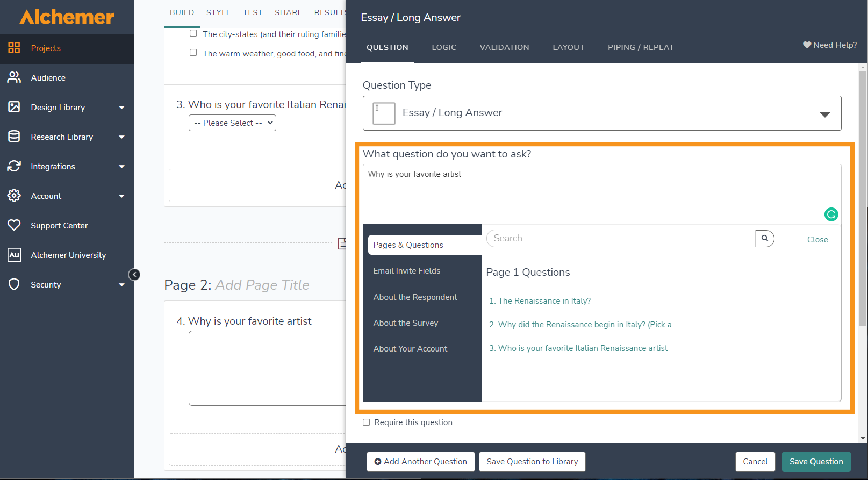Click the Alchemer University icon
This screenshot has width=868, height=480.
coord(14,255)
